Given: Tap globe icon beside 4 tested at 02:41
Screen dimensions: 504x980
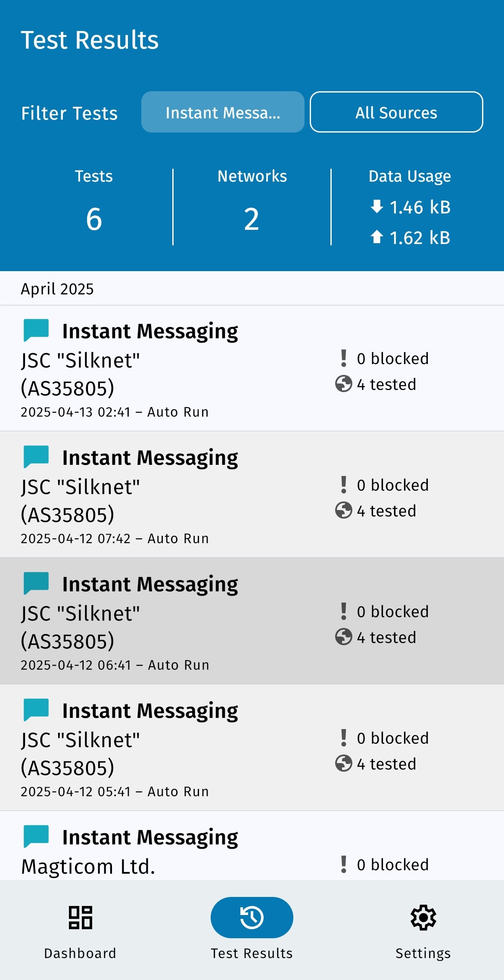Looking at the screenshot, I should tap(343, 384).
